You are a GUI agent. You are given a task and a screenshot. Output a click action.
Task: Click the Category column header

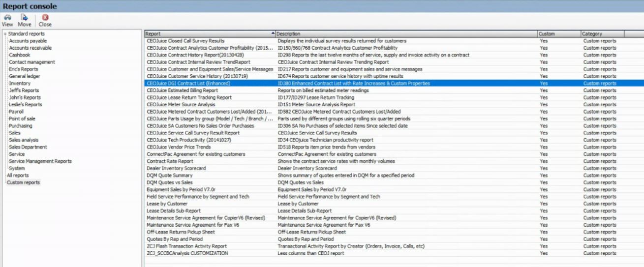point(602,34)
